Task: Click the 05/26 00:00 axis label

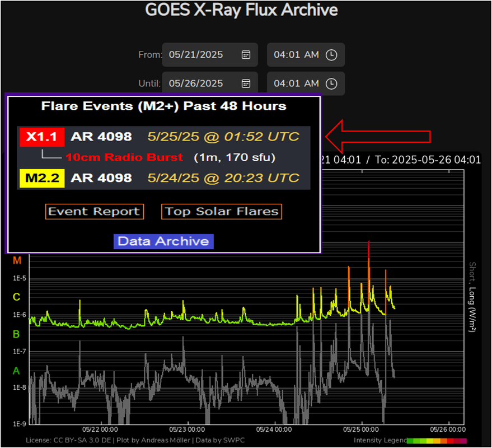Action: (x=448, y=430)
